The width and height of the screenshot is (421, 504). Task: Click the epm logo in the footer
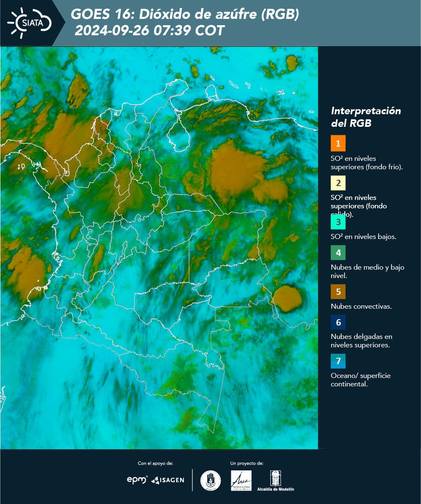coord(138,480)
